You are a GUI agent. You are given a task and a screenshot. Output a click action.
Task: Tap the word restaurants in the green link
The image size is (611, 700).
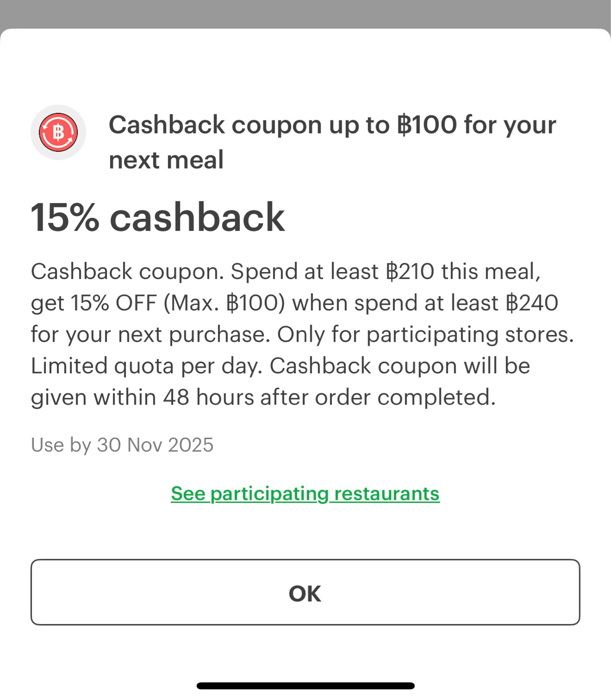387,494
